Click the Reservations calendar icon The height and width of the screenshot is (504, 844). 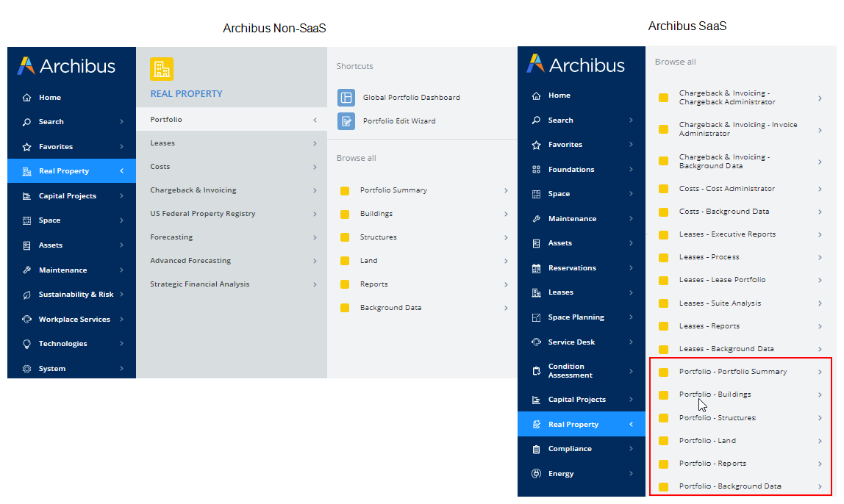[x=536, y=268]
